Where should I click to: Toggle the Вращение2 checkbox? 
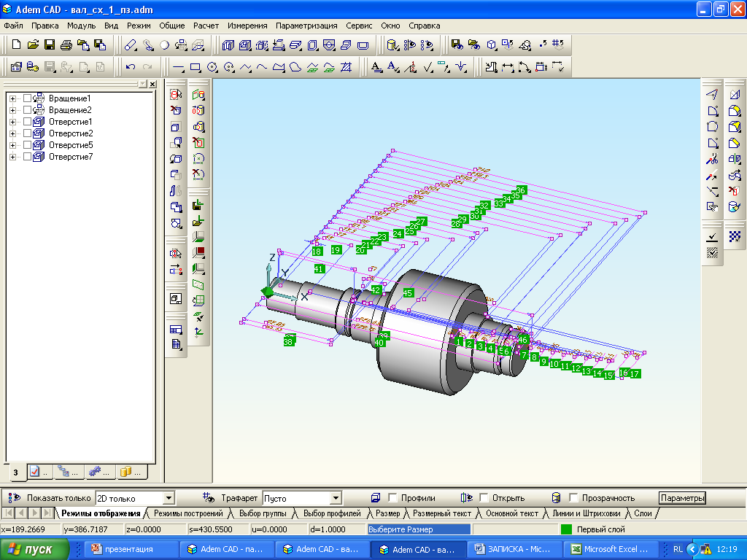28,110
